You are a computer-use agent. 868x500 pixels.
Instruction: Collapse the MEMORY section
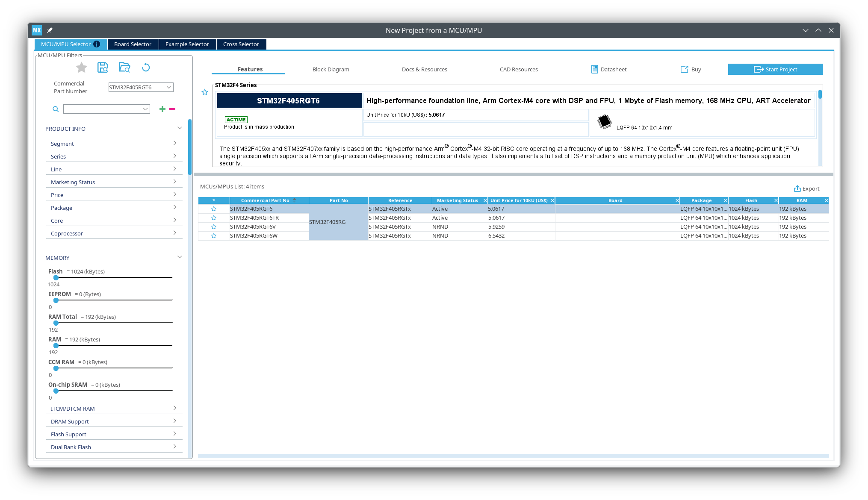pyautogui.click(x=179, y=257)
